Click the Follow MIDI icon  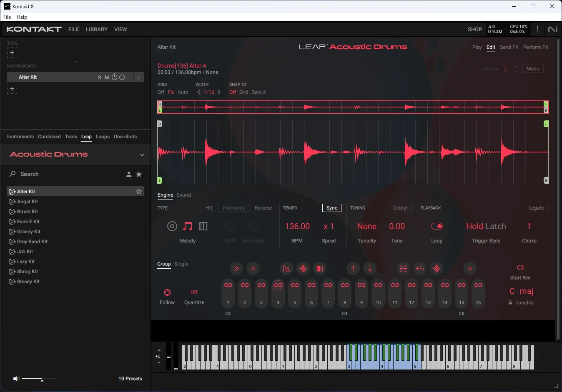(167, 292)
